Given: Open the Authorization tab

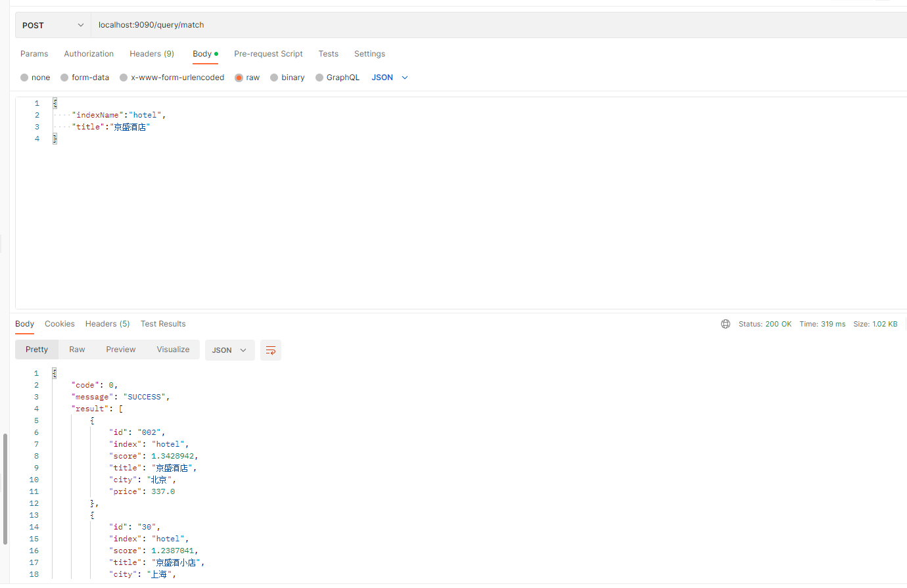Looking at the screenshot, I should point(89,54).
